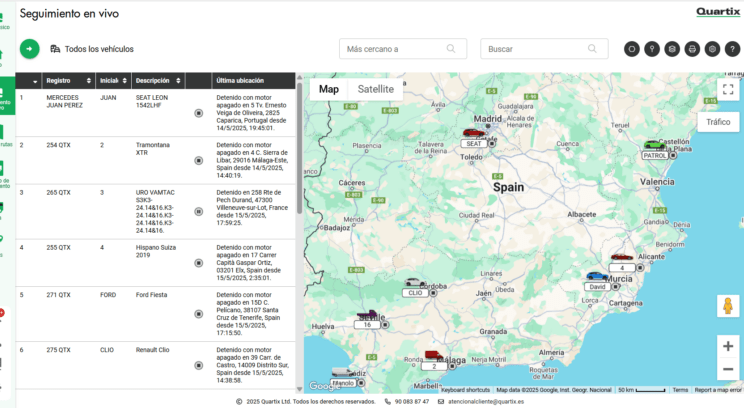Screen dimensions: 744x408
Task: Open the map layers round toolbar icon
Action: pos(672,49)
